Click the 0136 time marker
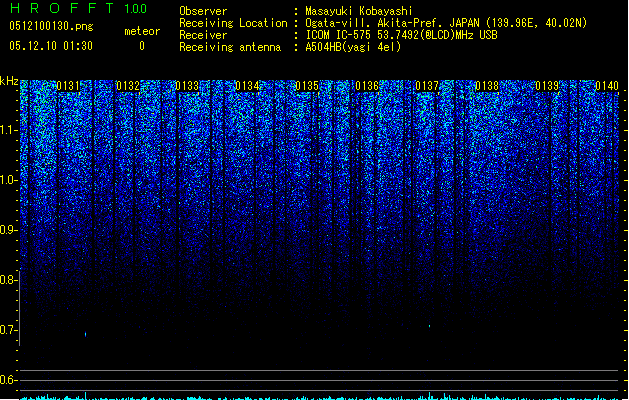 367,86
